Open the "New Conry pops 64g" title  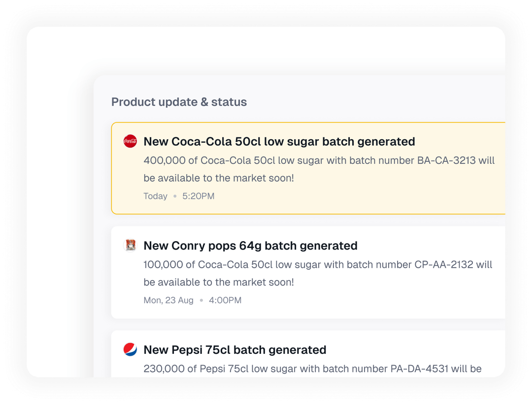tap(250, 246)
